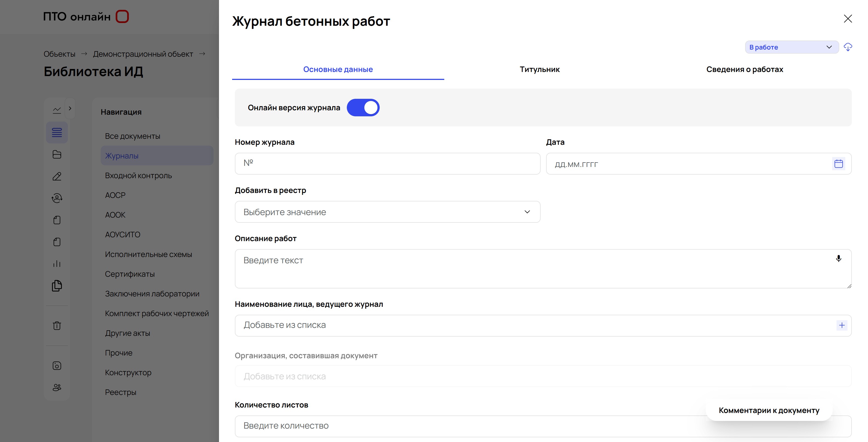Open the 'В работе' status dropdown
The image size is (868, 442).
pyautogui.click(x=792, y=47)
